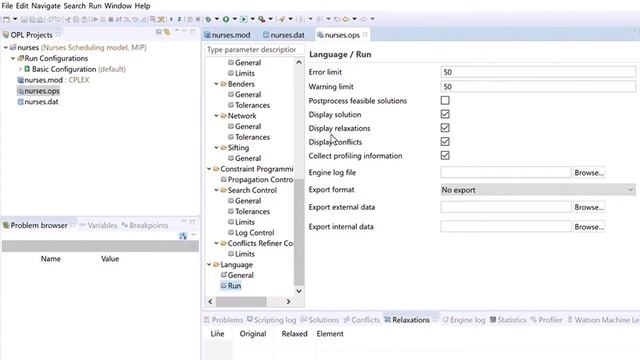Click the Language folder icon
Image resolution: width=640 pixels, height=360 pixels.
tap(216, 264)
